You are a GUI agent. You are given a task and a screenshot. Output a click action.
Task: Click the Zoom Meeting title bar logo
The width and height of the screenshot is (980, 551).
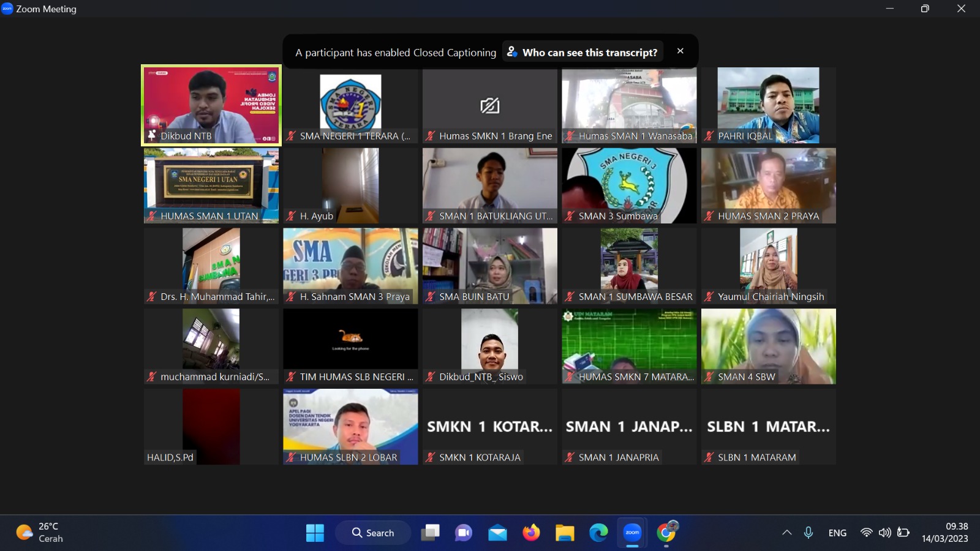tap(7, 9)
